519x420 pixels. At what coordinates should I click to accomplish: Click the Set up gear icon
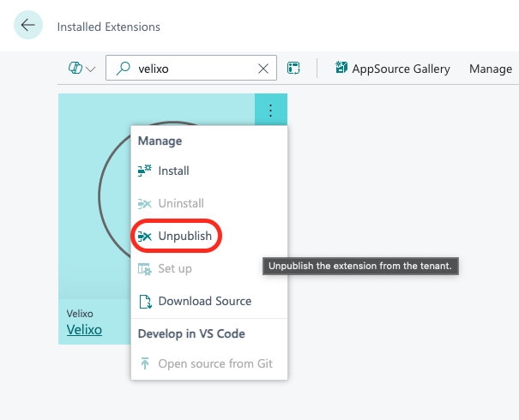click(x=144, y=268)
